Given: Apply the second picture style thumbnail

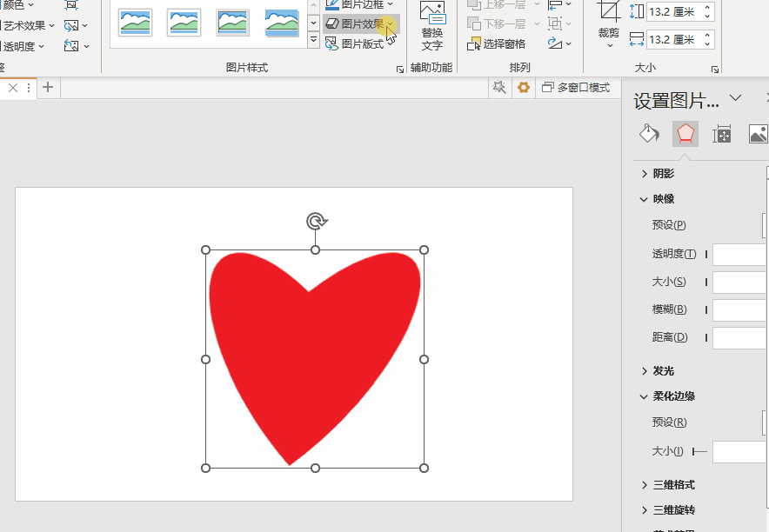Looking at the screenshot, I should [184, 23].
